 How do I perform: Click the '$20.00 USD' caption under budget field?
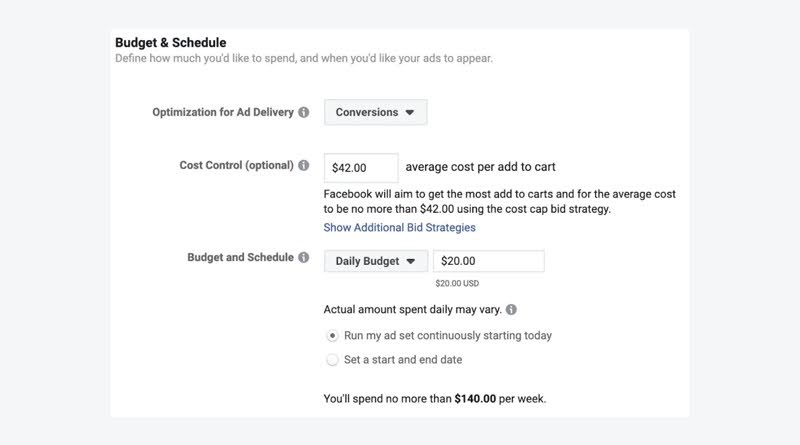point(457,283)
